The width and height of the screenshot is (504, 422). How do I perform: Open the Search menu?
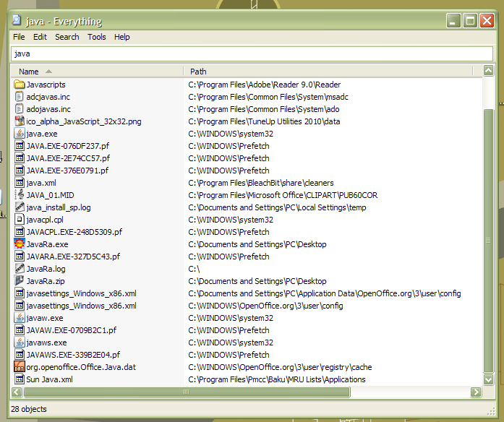(x=67, y=37)
